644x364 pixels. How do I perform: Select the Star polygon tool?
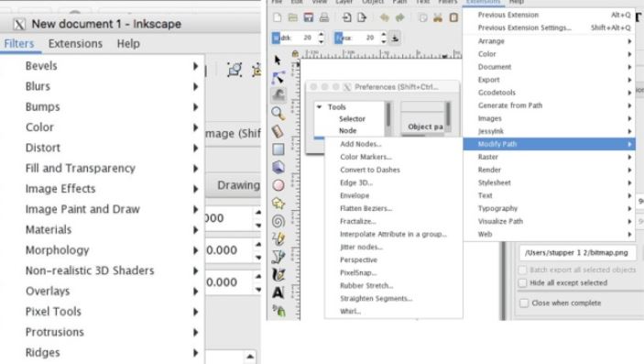[x=278, y=204]
